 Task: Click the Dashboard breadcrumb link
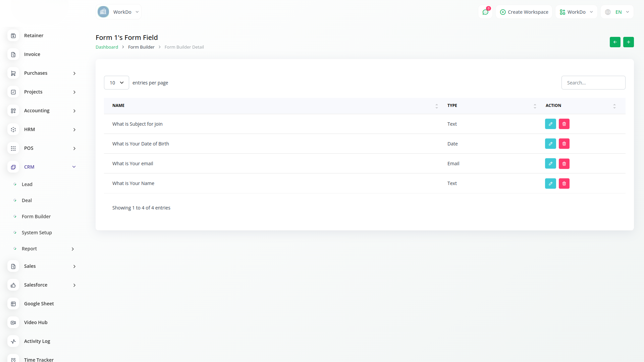[107, 47]
